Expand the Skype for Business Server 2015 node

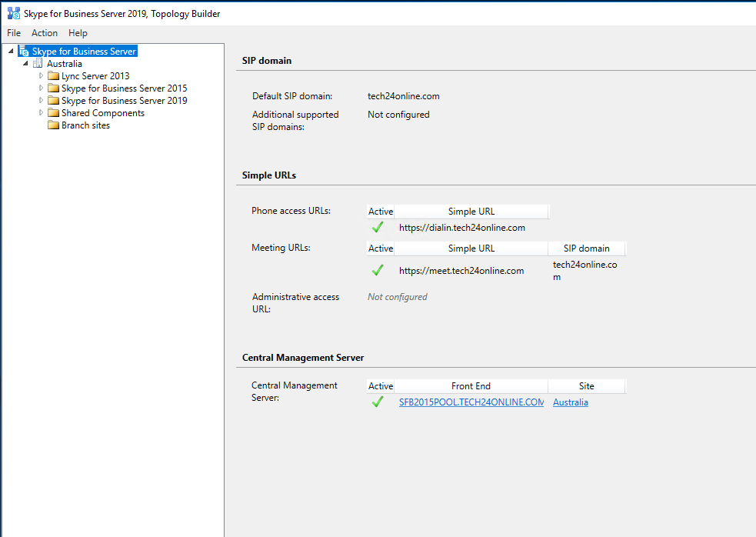pos(42,88)
